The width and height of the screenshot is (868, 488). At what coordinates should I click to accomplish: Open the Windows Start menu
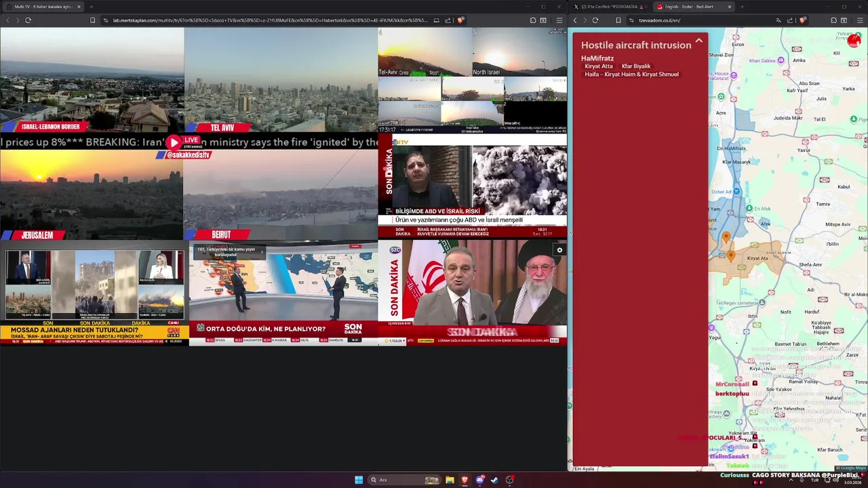coord(359,480)
